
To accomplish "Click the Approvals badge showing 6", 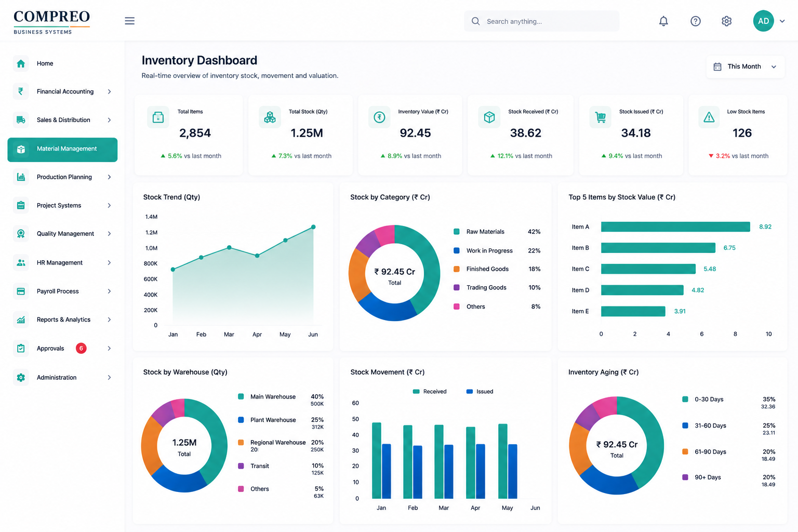I will tap(81, 348).
